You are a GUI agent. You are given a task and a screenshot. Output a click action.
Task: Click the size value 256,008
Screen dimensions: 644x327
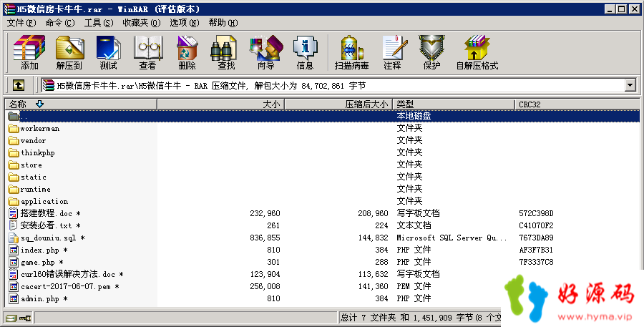265,286
